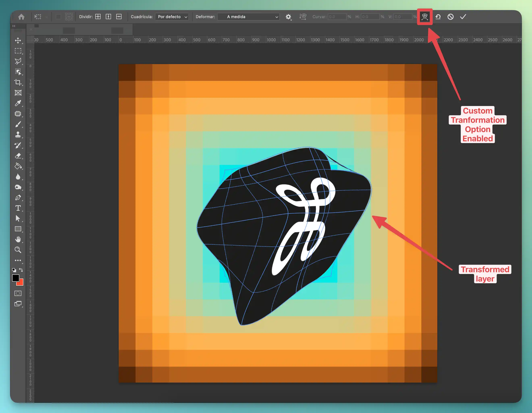Click the black foreground color swatch

click(16, 278)
